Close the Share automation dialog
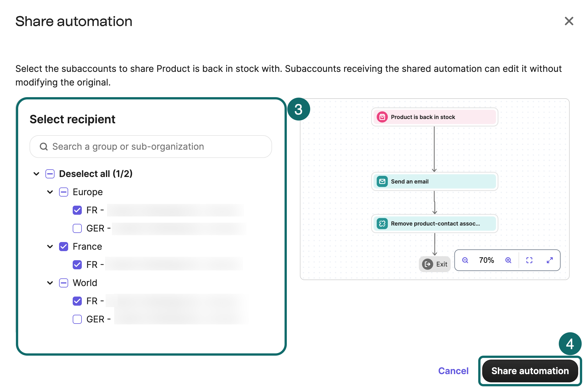Screen dimensions: 585x392 click(x=569, y=21)
